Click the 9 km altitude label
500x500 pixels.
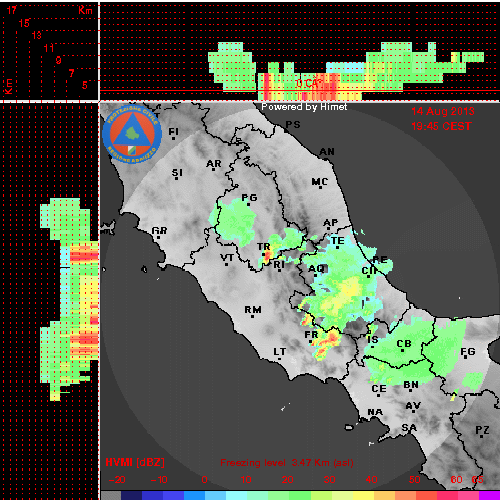[58, 60]
